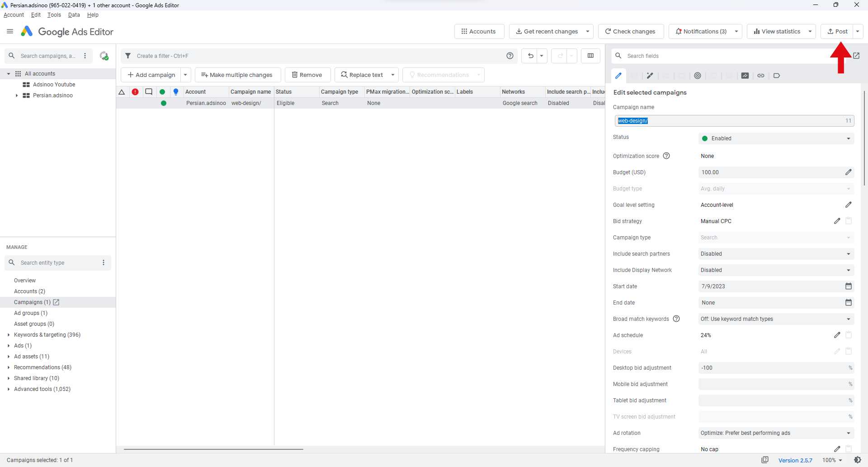Open campaign search options (three dots)
This screenshot has width=868, height=467.
(85, 56)
